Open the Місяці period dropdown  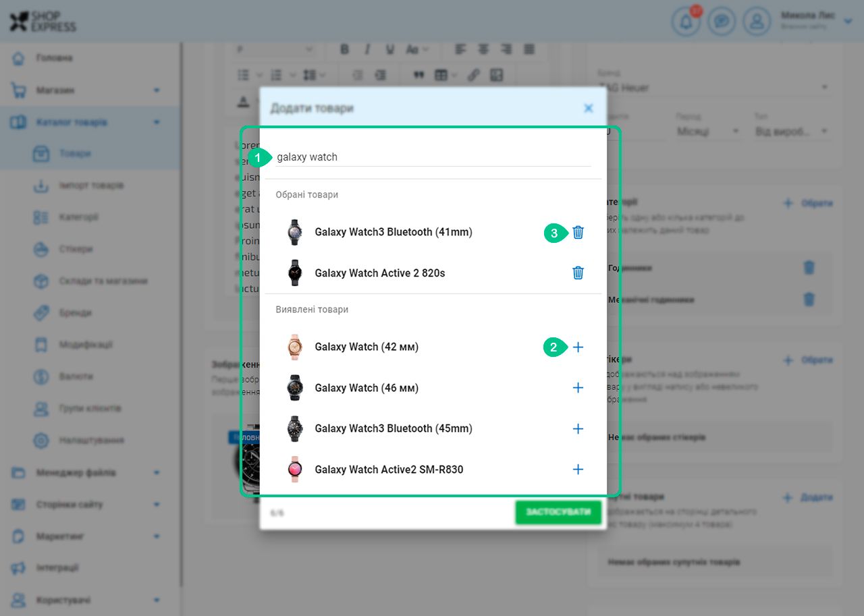point(709,131)
